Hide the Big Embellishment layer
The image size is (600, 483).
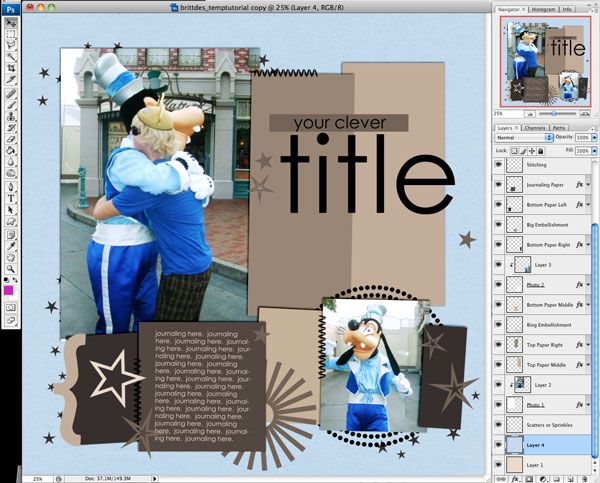point(498,225)
